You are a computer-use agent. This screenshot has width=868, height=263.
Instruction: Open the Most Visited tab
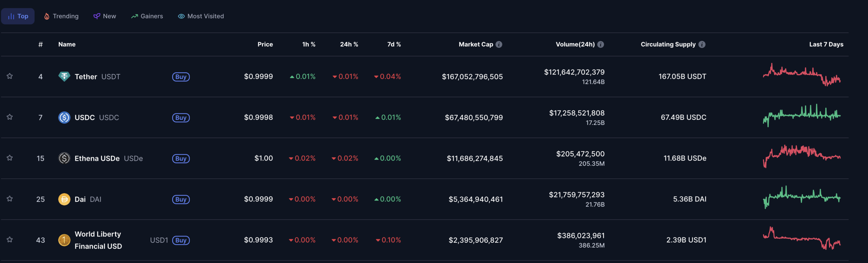[201, 16]
